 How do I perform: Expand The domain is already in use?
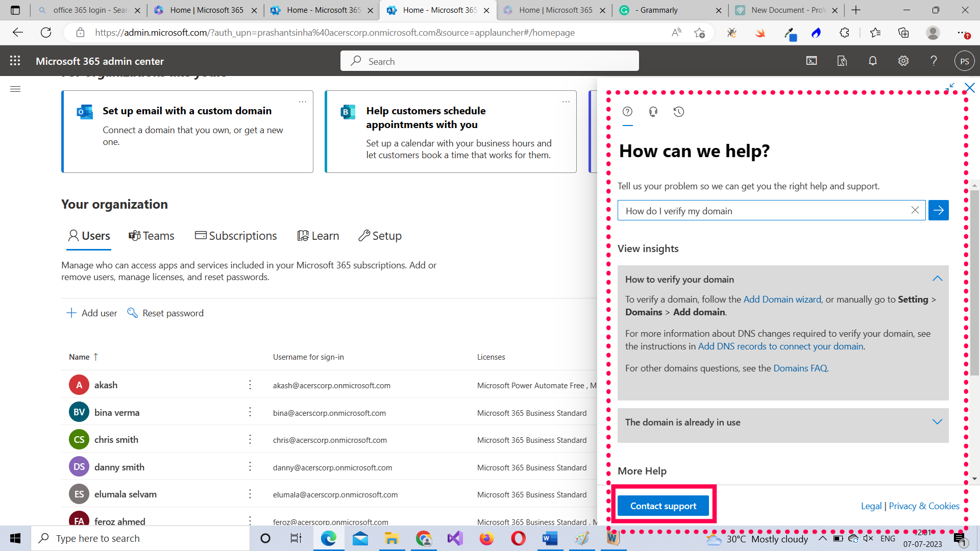tap(937, 422)
